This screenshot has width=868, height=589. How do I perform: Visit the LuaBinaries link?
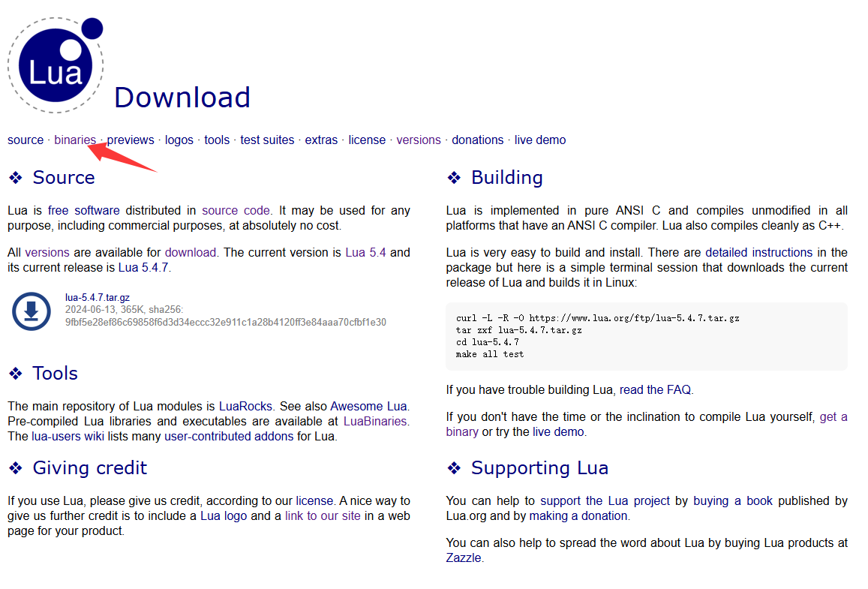click(x=375, y=421)
